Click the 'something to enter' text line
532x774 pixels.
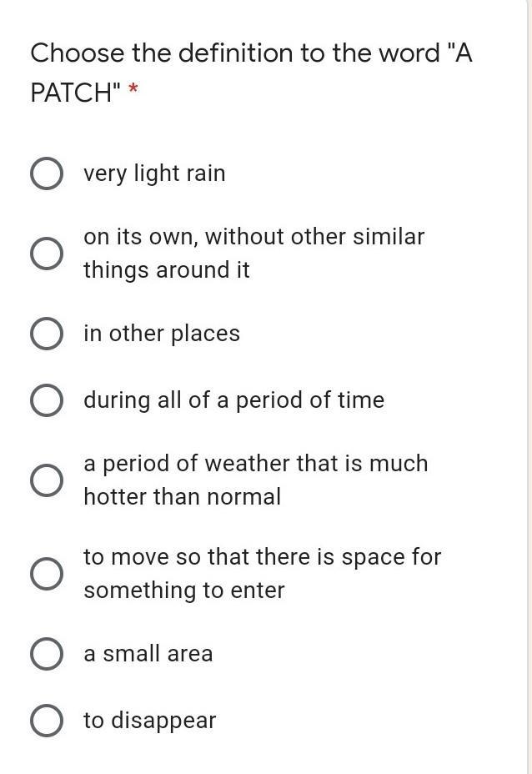(183, 591)
